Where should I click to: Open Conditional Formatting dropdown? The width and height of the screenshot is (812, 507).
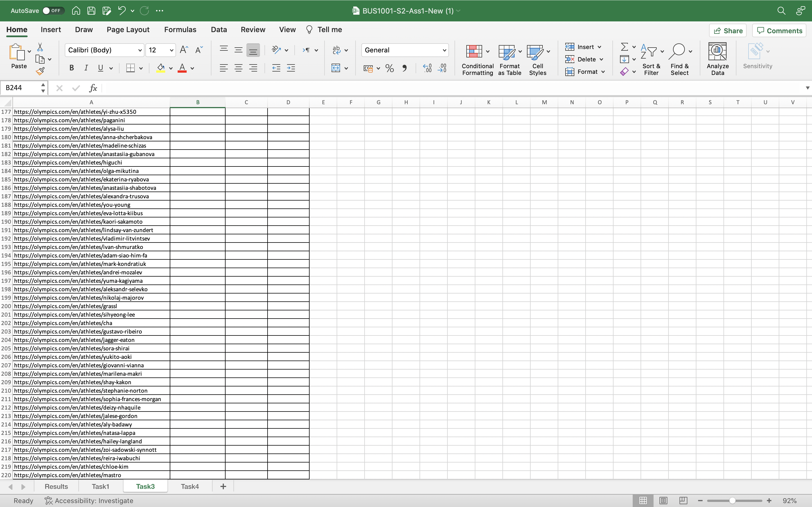[x=477, y=59]
